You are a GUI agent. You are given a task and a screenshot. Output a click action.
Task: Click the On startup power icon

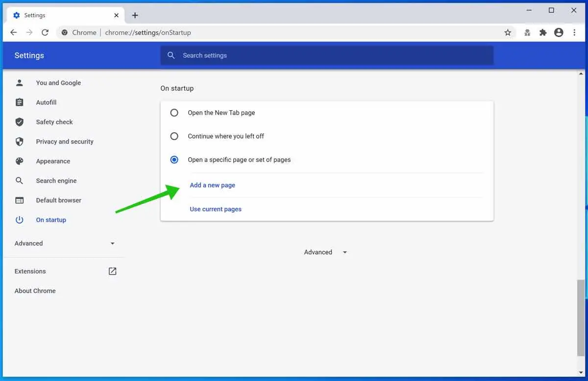point(20,220)
